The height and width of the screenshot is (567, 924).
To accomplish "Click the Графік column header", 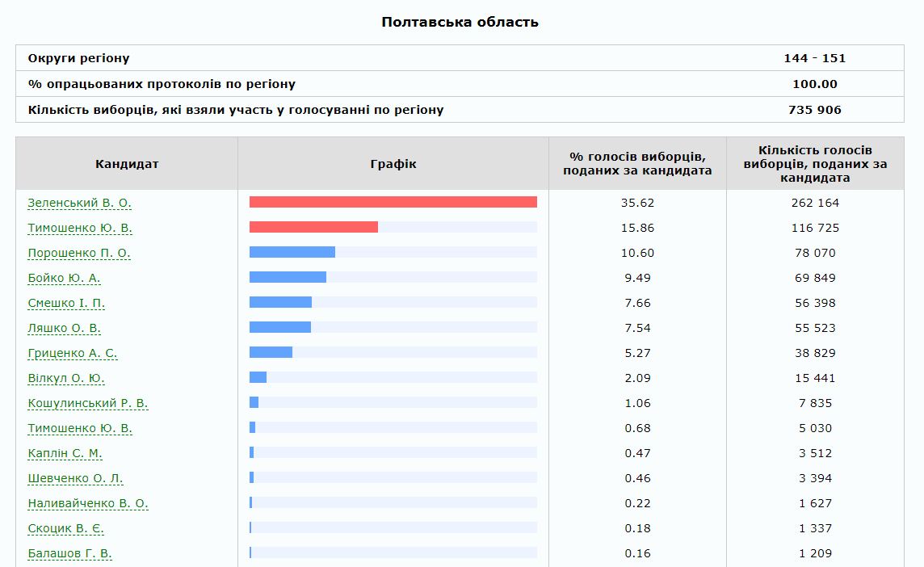I will pyautogui.click(x=393, y=164).
